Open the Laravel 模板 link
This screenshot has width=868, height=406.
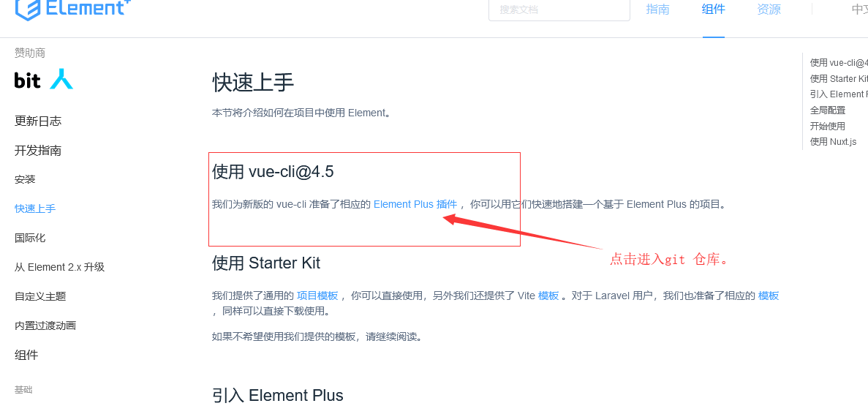769,296
